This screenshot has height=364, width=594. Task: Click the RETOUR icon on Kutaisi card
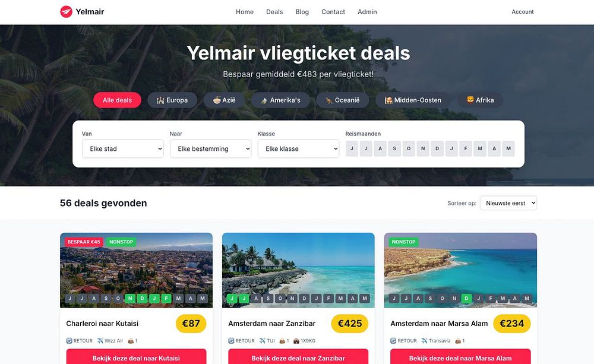(x=69, y=340)
